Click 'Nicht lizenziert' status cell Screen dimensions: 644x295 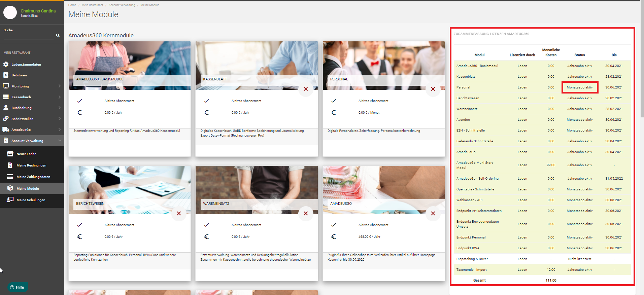point(580,259)
